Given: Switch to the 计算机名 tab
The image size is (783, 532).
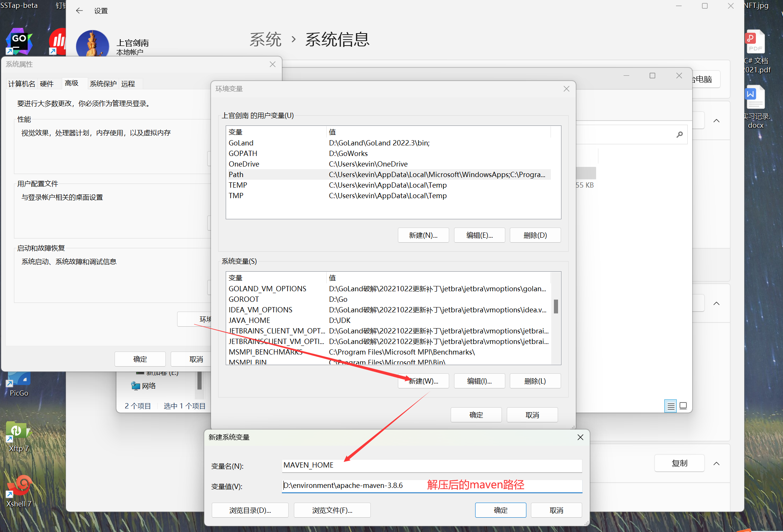Looking at the screenshot, I should (x=21, y=84).
